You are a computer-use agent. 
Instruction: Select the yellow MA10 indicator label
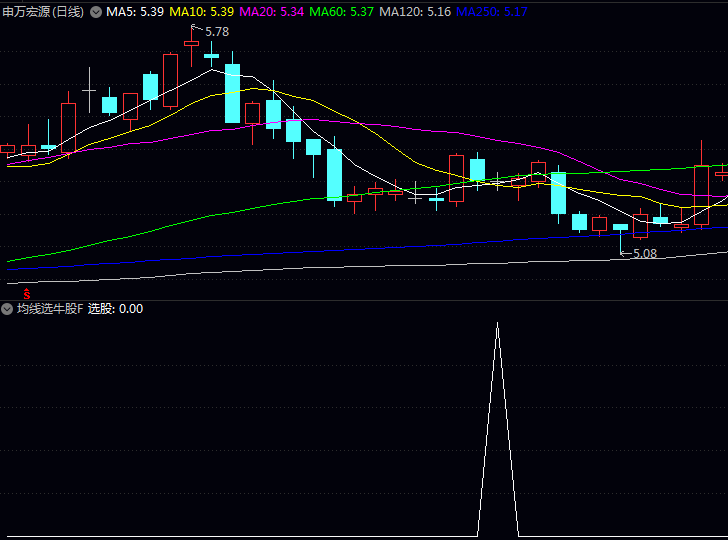pyautogui.click(x=201, y=12)
